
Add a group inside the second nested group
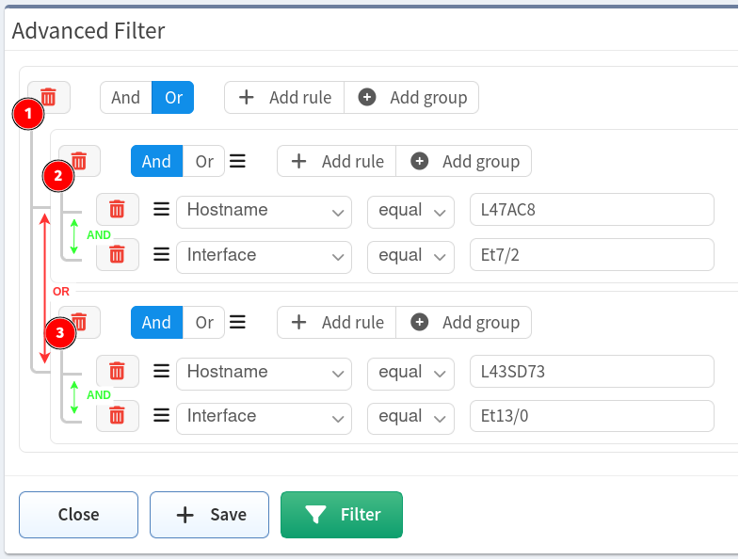[x=464, y=323]
